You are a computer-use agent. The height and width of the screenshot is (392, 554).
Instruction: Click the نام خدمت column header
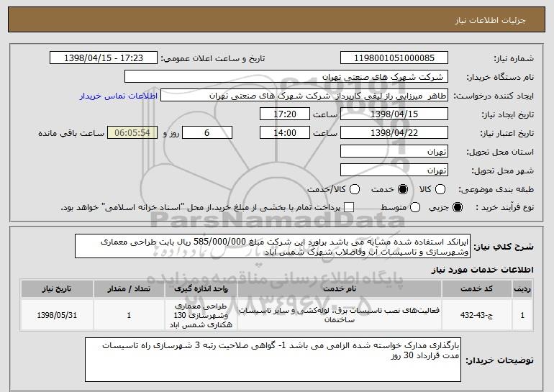coord(340,289)
